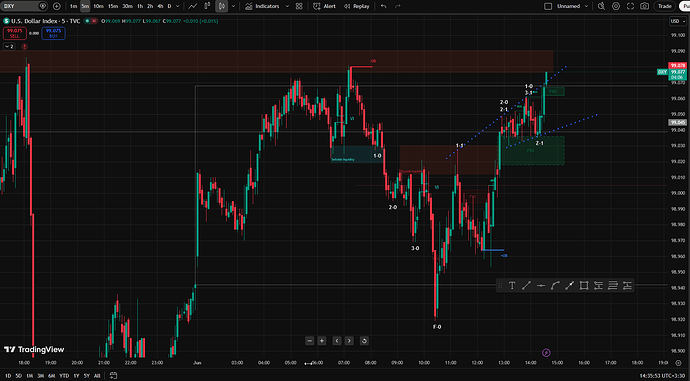Open chart settings gear icon
The image size is (690, 381).
[616, 6]
